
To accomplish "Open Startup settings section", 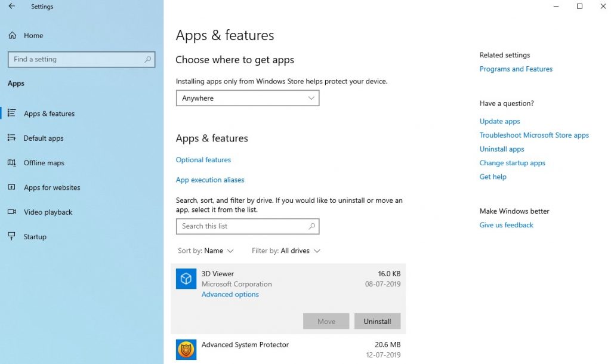I will click(x=35, y=236).
